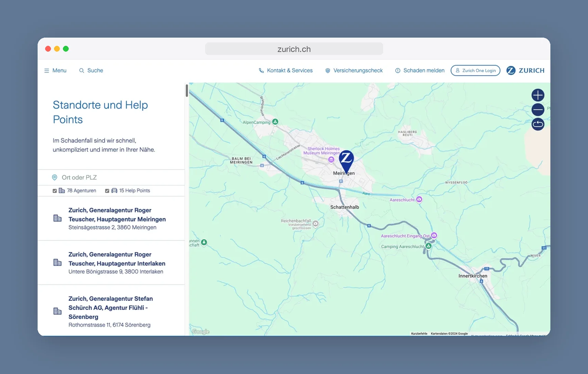Click Sherlock Holmes Museum map marker
Viewport: 588px width, 374px height.
click(x=331, y=159)
